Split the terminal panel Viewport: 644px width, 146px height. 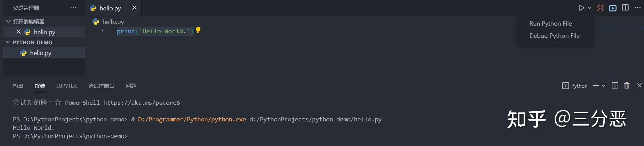pos(615,85)
